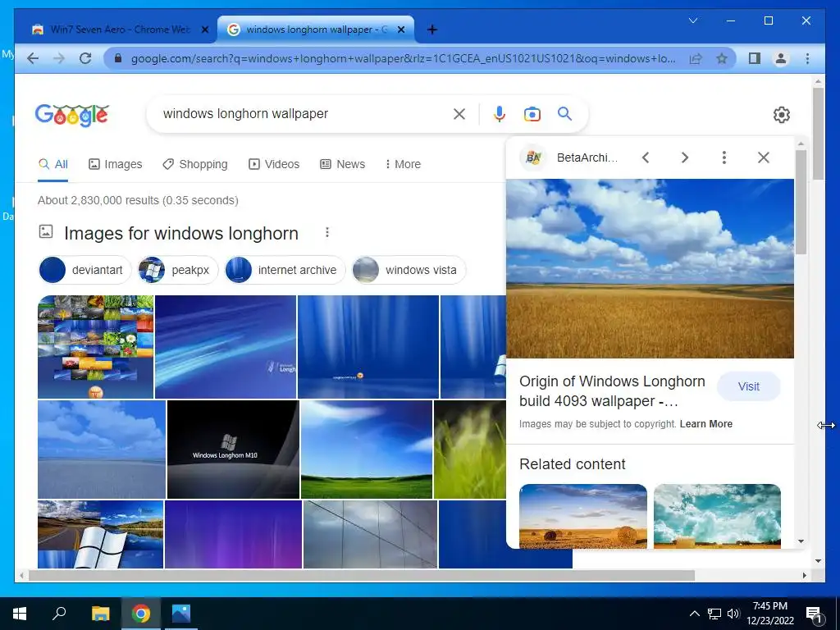Image resolution: width=840 pixels, height=630 pixels.
Task: Open the tab search dropdown arrow
Action: point(693,21)
